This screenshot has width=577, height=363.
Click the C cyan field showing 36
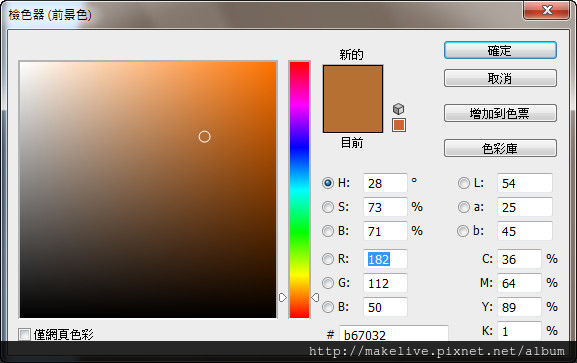click(x=519, y=259)
